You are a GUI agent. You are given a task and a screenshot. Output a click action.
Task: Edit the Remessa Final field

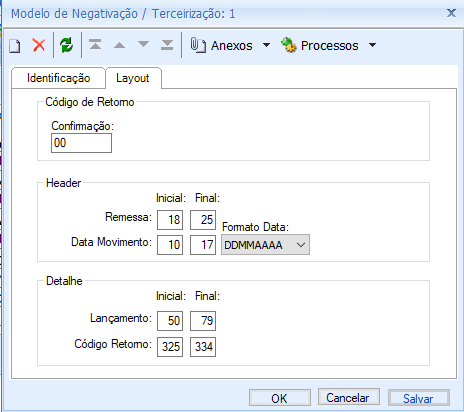[x=203, y=220]
